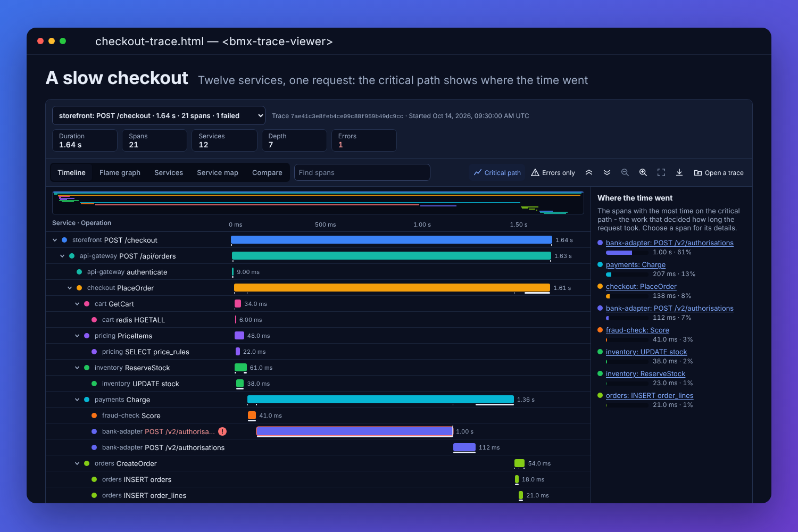Toggle the Critical path highlight
Screen dimensions: 798x532
click(x=497, y=172)
